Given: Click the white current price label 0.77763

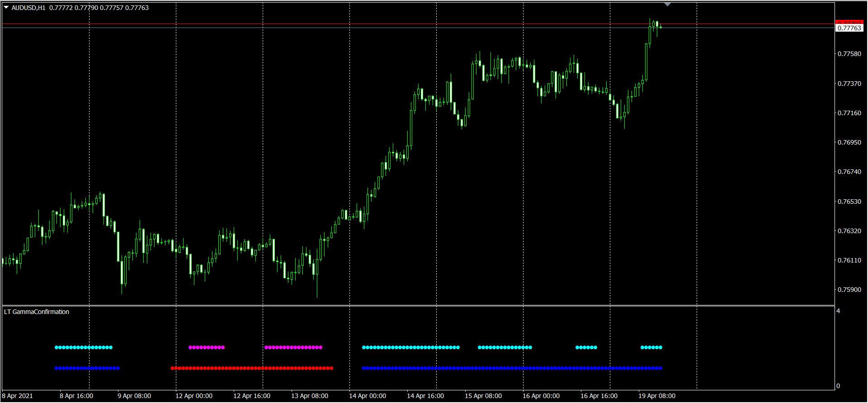Looking at the screenshot, I should [849, 28].
